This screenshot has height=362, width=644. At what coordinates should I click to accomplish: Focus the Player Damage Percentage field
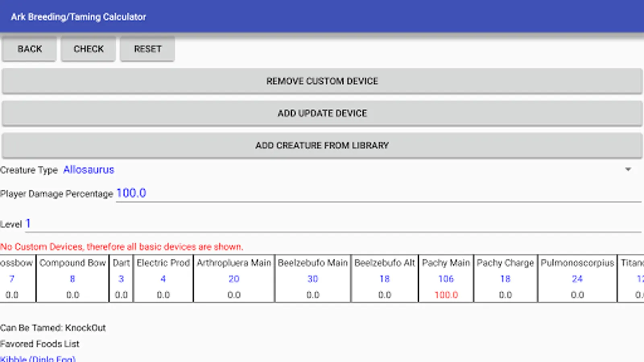click(x=378, y=193)
